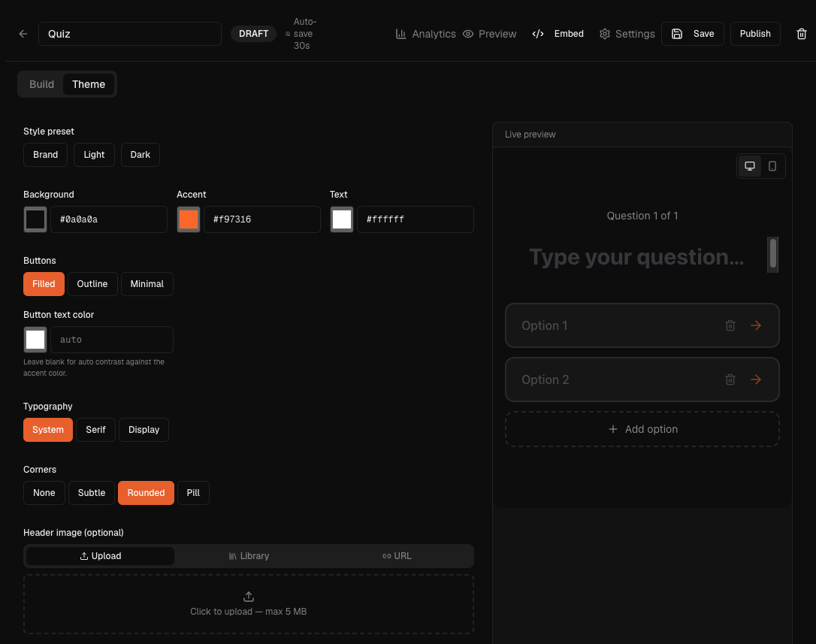Click the Question 1 of 1 label
Screen dimensions: 816x644
642,216
